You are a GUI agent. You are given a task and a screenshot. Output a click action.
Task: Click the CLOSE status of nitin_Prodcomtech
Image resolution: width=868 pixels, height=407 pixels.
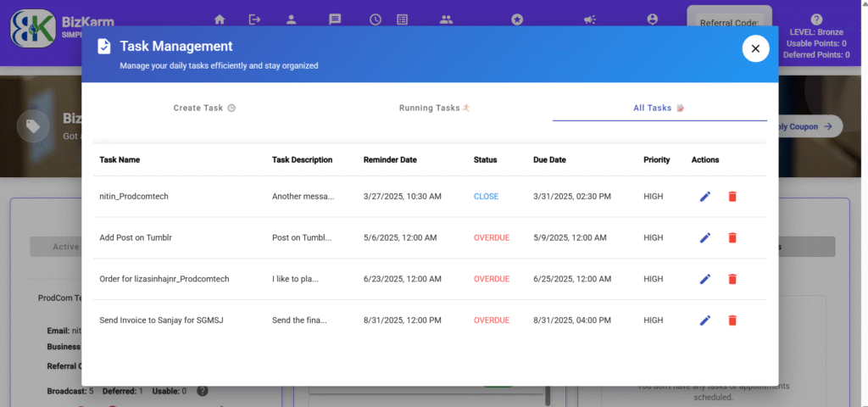[486, 197]
